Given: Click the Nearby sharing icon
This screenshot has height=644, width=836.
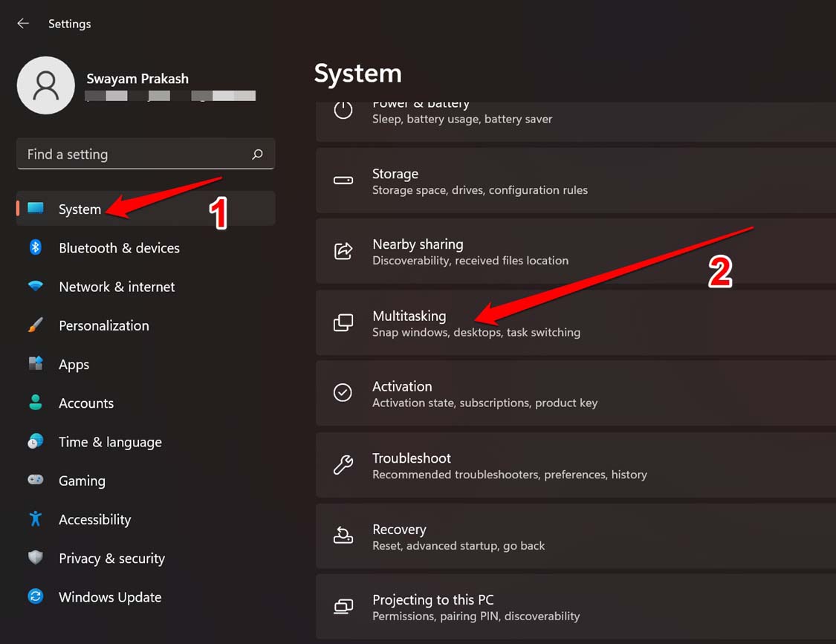Looking at the screenshot, I should point(343,251).
